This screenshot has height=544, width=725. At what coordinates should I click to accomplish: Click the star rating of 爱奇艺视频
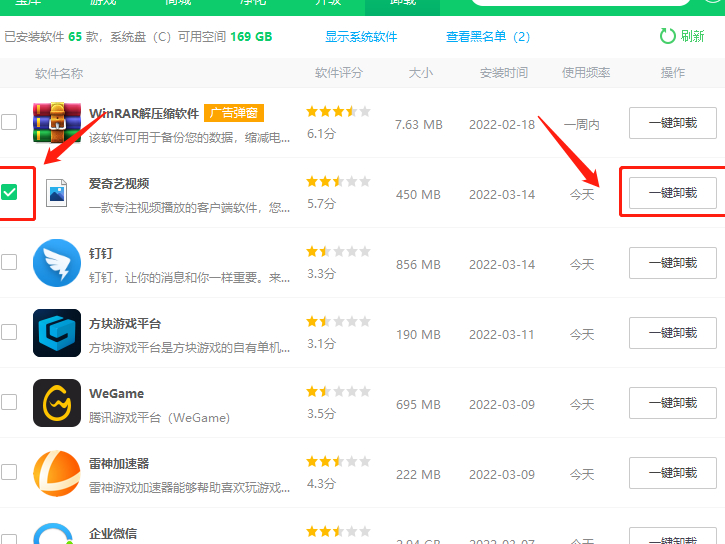pos(338,181)
